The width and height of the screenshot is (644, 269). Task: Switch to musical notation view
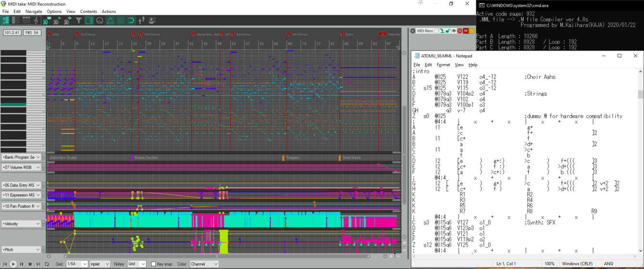36,21
